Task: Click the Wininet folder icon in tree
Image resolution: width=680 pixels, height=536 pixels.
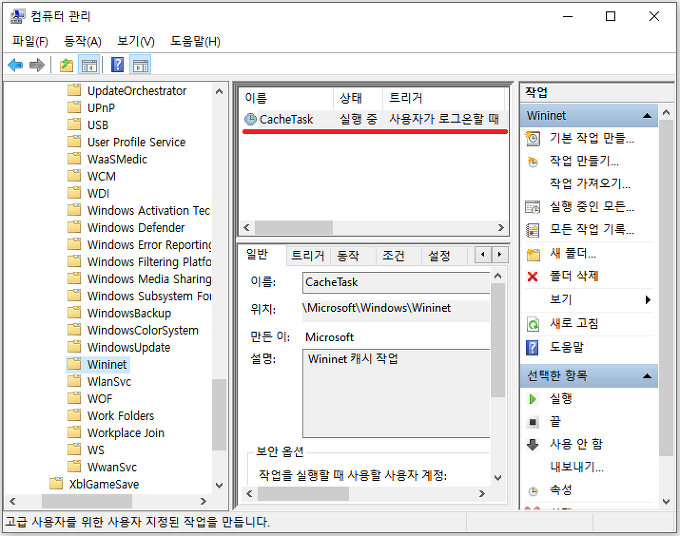Action: click(74, 363)
